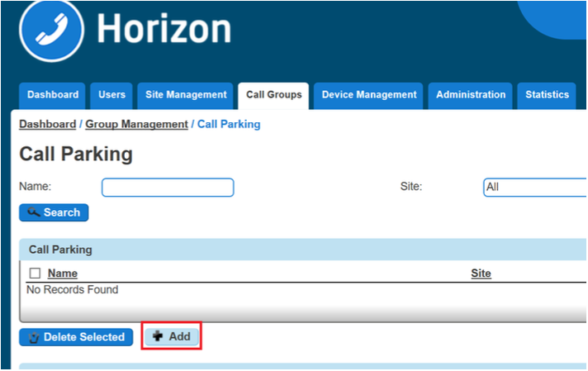Focus the Name input field

click(x=168, y=188)
